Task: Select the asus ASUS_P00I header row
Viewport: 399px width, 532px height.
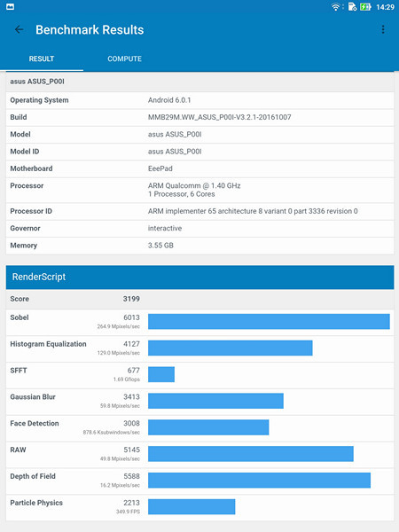Action: [199, 82]
